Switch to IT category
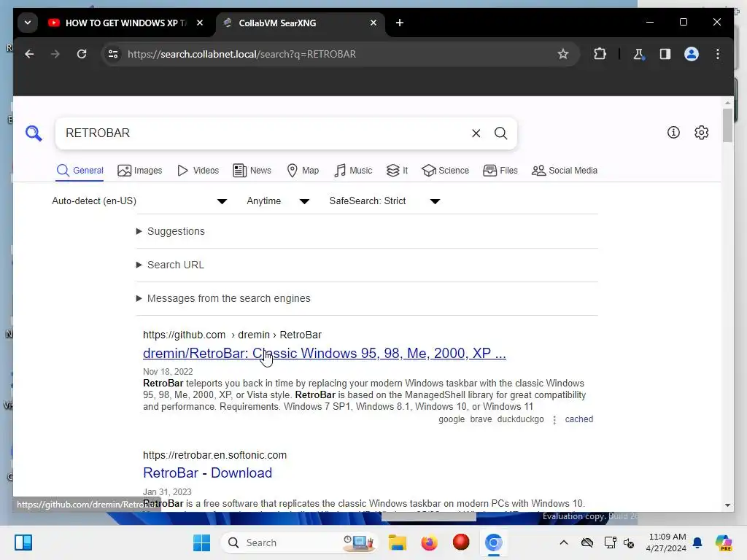This screenshot has width=747, height=560. point(397,171)
